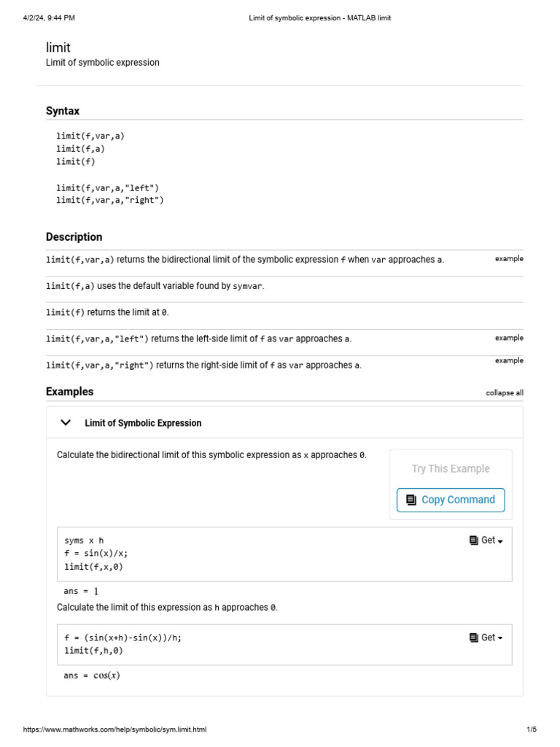Click the Limit of Symbolic Expression title
Viewport: 560px width, 747px height.
[143, 423]
